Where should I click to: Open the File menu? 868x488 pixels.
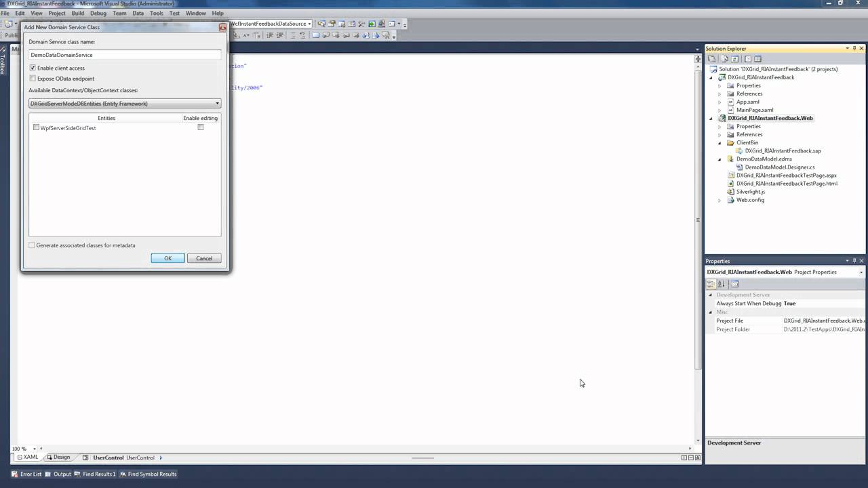click(x=5, y=13)
